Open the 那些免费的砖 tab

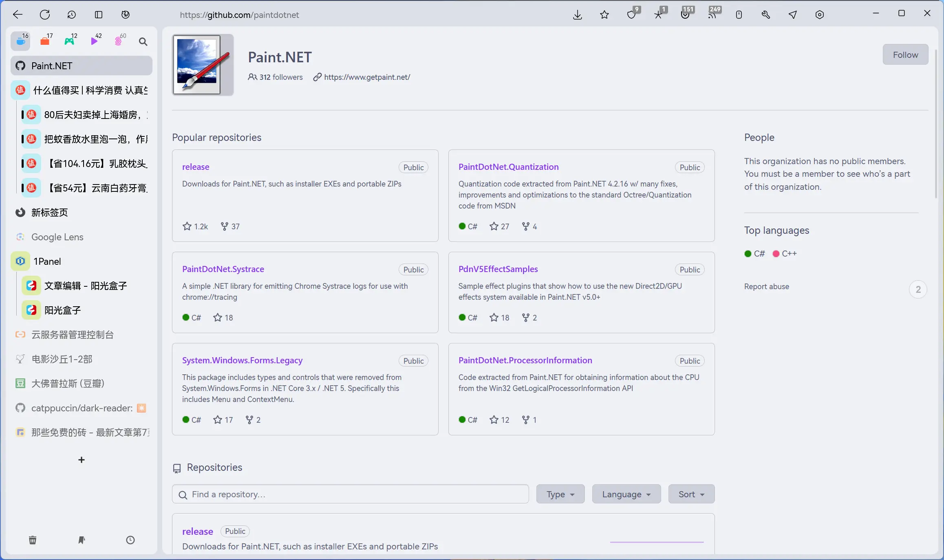pyautogui.click(x=82, y=432)
